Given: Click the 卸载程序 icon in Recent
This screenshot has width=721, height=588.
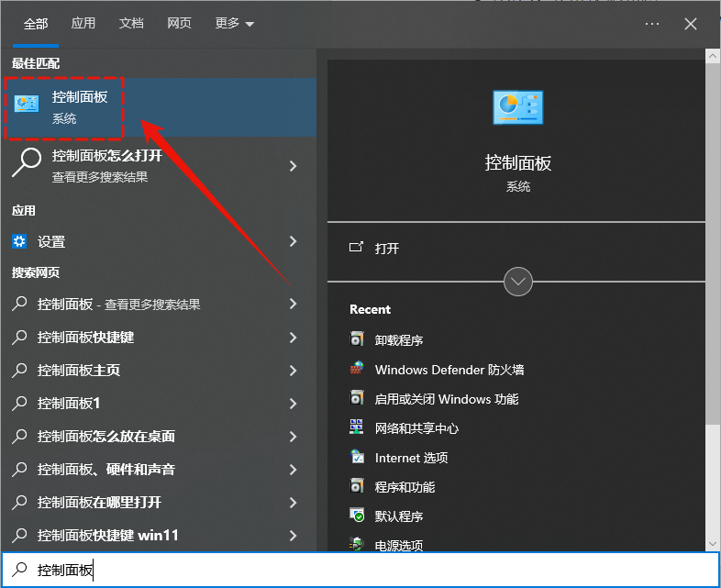Looking at the screenshot, I should [357, 340].
